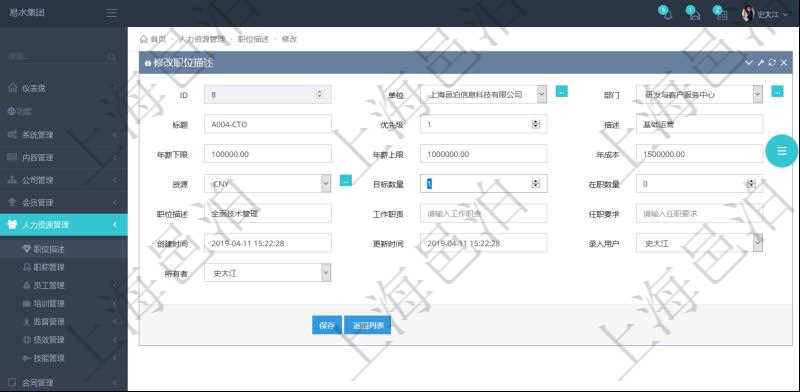Image resolution: width=800 pixels, height=392 pixels.
Task: Expand the 货币 CNY dropdown
Action: [267, 184]
